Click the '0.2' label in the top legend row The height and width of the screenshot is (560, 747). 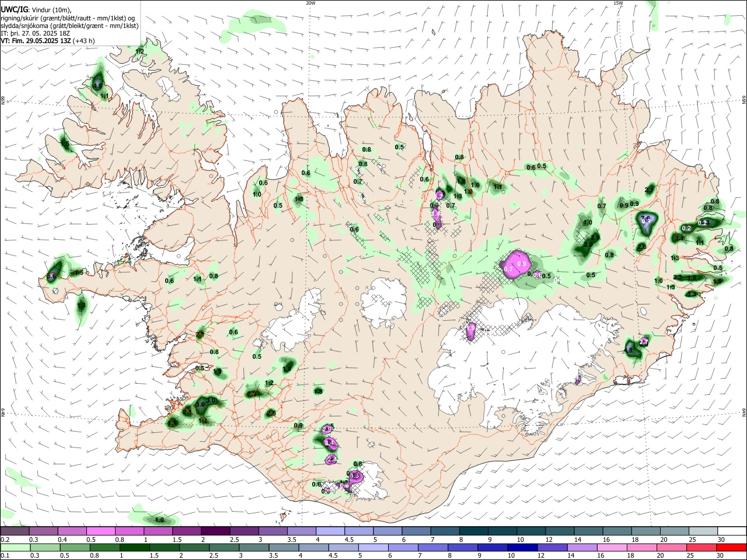[x=5, y=540]
